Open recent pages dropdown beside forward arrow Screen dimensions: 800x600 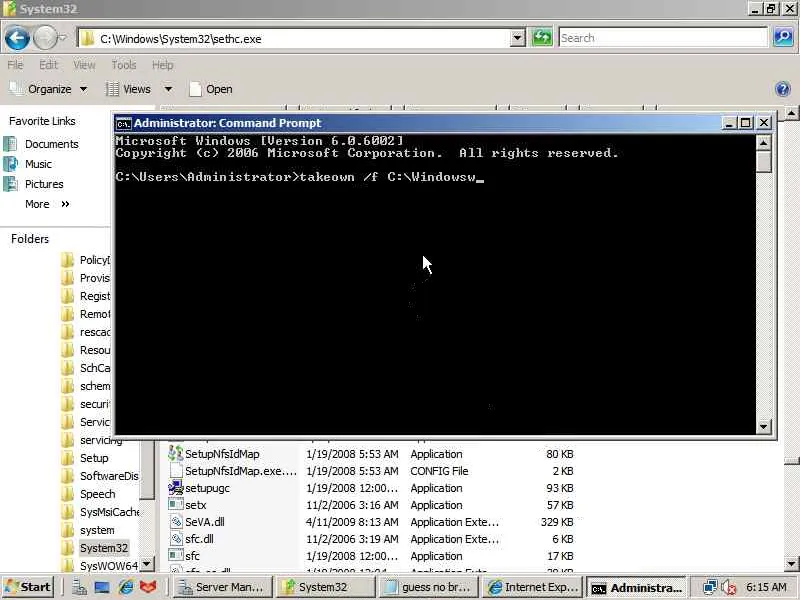(x=62, y=38)
